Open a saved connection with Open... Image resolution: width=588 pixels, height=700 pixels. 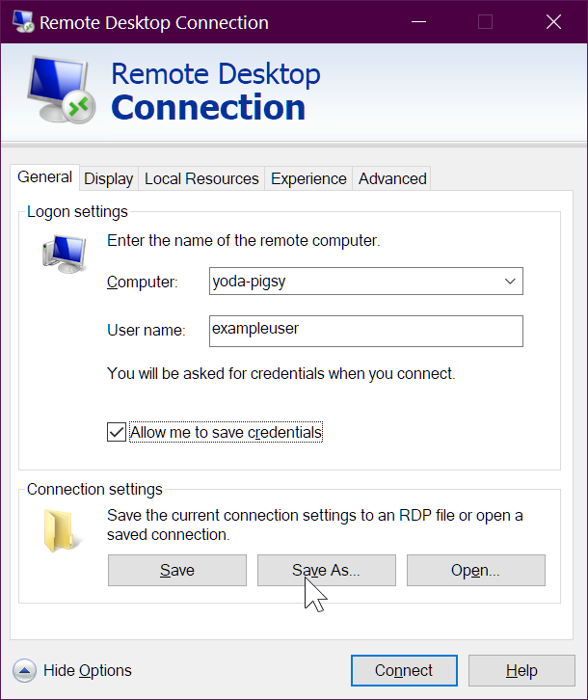pos(476,570)
